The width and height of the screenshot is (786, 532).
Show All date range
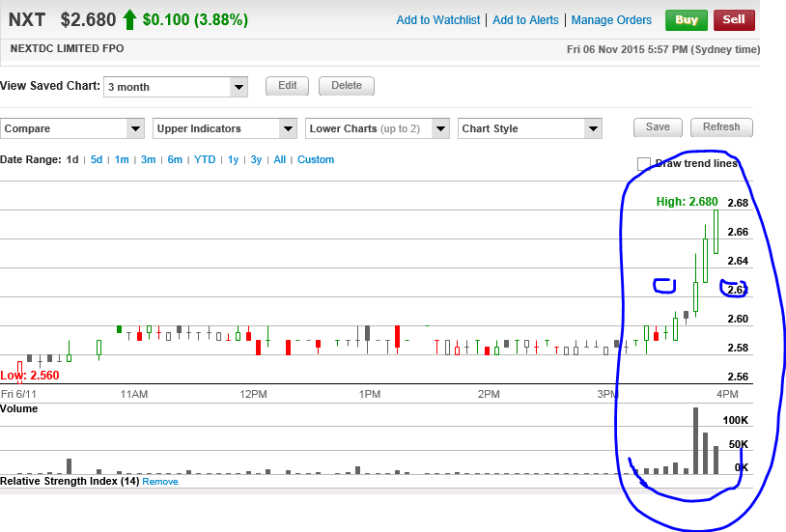pyautogui.click(x=280, y=159)
